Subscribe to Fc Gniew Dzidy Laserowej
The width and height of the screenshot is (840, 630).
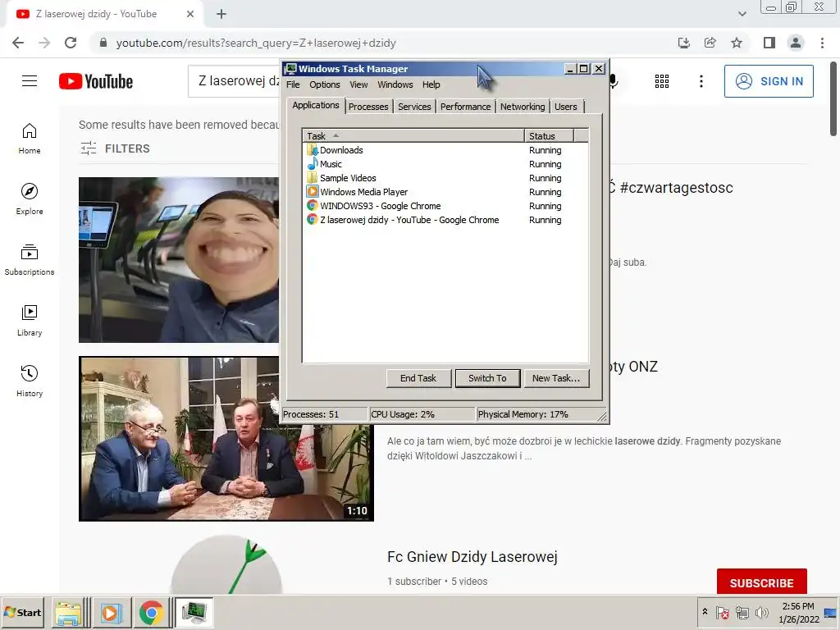click(x=761, y=582)
